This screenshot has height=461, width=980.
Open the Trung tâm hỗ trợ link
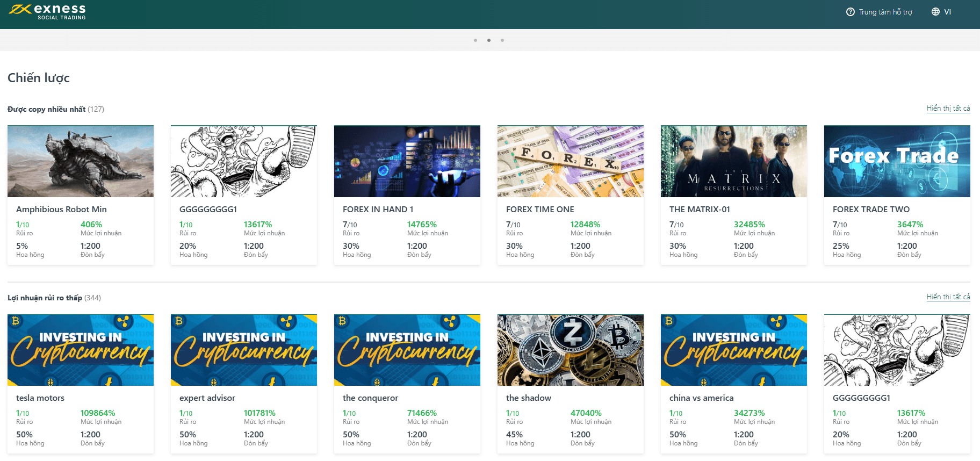click(885, 12)
